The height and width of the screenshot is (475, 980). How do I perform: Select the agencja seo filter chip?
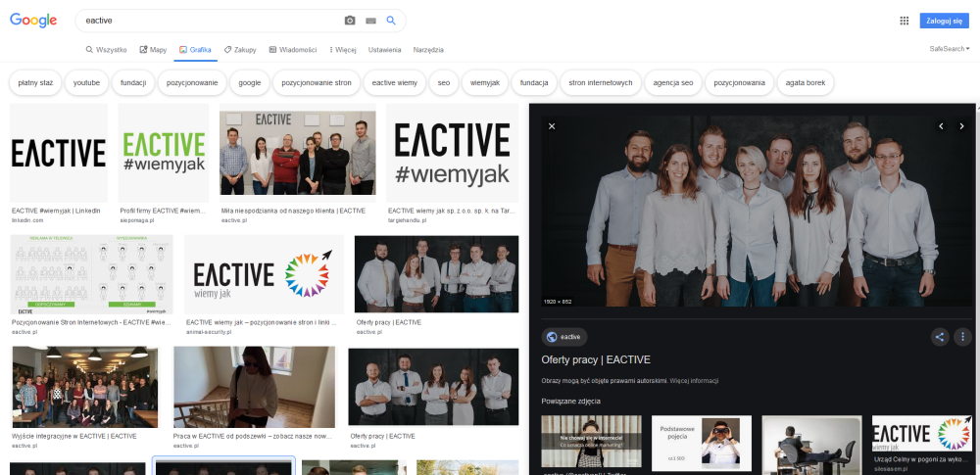[x=673, y=82]
